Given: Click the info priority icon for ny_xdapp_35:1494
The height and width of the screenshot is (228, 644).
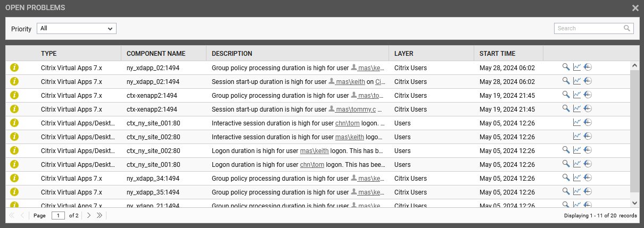Looking at the screenshot, I should click(x=14, y=192).
